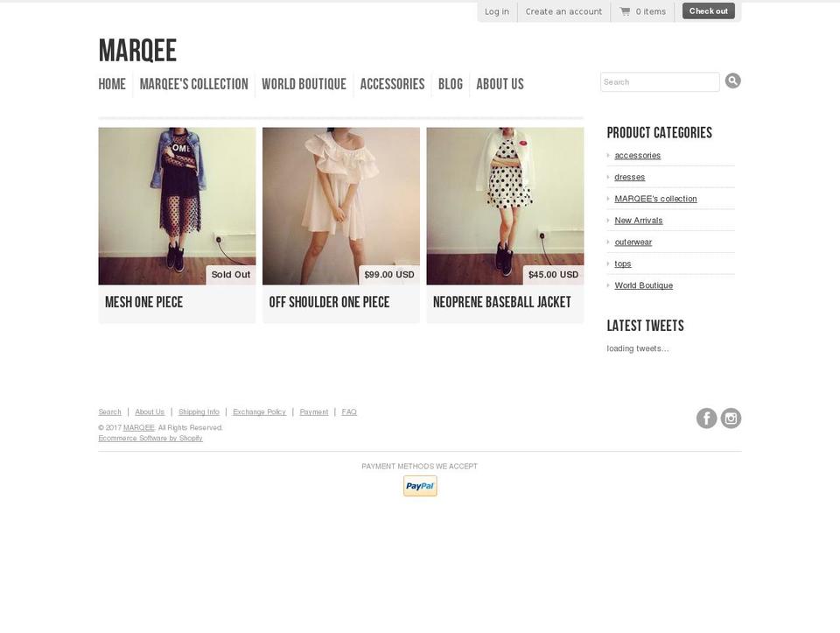Click the shopping cart icon
This screenshot has height=633, width=840.
(625, 11)
